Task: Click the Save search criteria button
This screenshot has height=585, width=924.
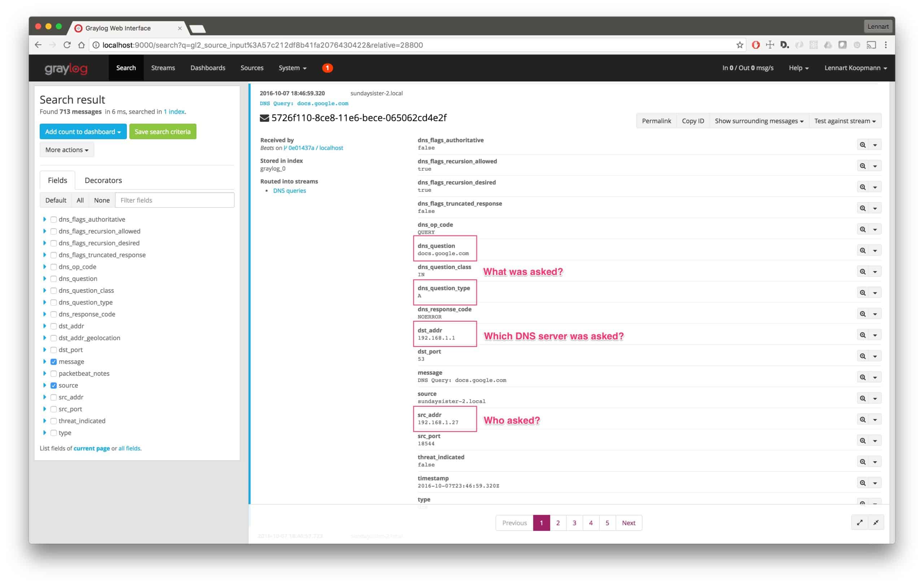Action: point(162,132)
